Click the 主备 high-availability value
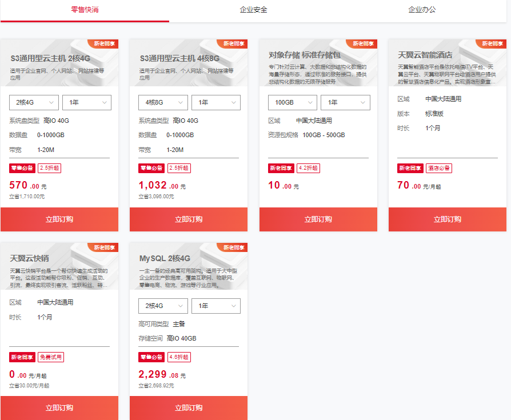 click(x=179, y=324)
